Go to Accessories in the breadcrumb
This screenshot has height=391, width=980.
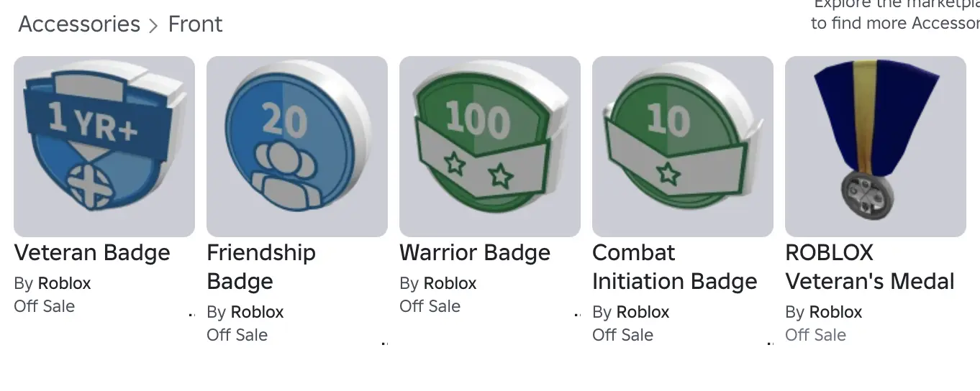(x=79, y=24)
